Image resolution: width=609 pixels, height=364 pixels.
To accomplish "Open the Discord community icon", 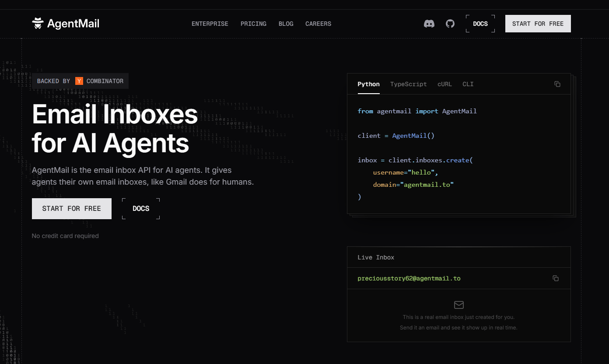I will pyautogui.click(x=429, y=24).
